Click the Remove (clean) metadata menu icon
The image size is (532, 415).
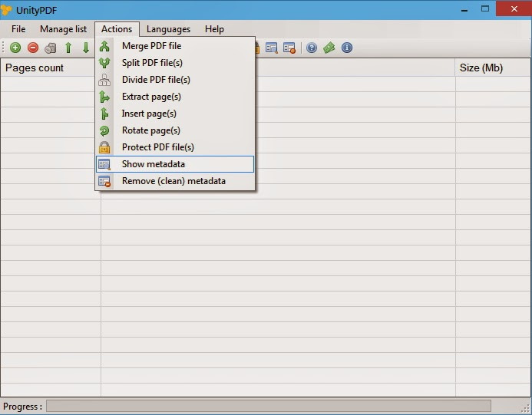(104, 181)
